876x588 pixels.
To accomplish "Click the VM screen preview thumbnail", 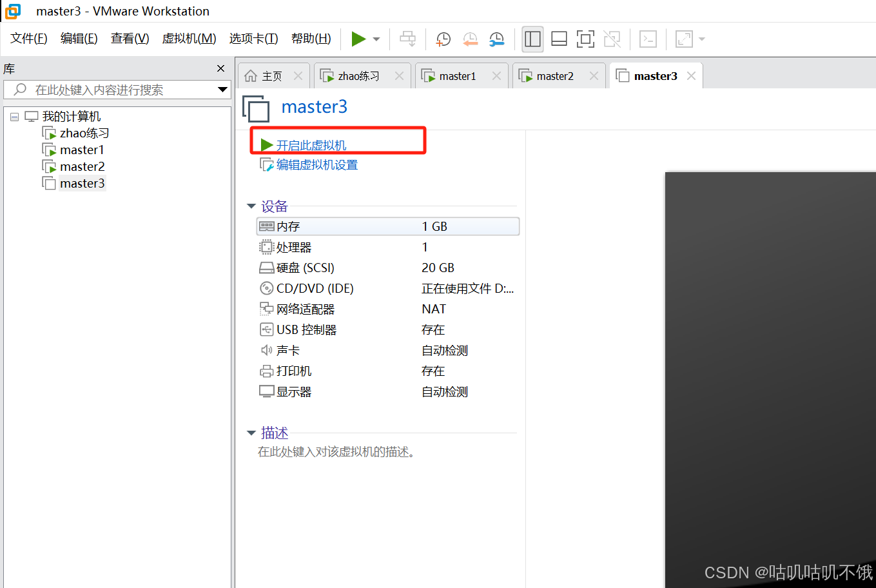I will [x=770, y=380].
